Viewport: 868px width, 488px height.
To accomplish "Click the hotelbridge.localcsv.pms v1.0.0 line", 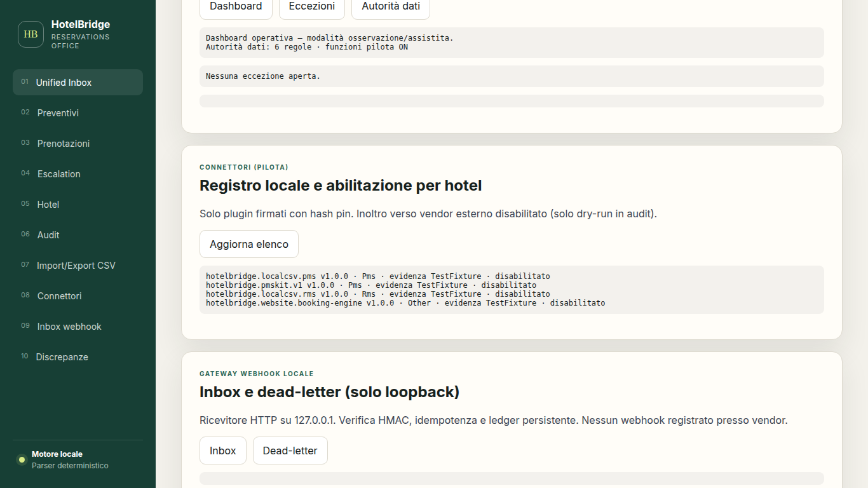I will [x=378, y=276].
